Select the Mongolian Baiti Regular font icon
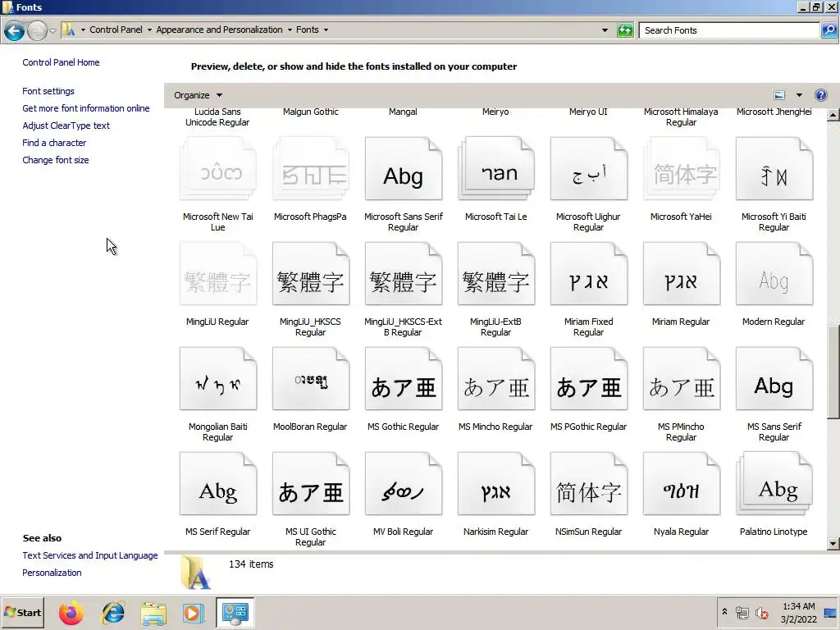This screenshot has width=840, height=630. tap(218, 379)
